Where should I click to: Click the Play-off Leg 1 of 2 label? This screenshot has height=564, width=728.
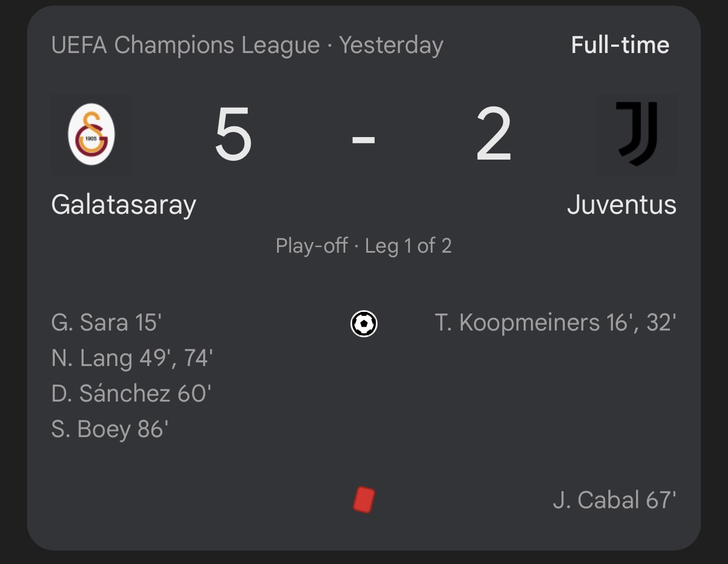click(x=363, y=246)
